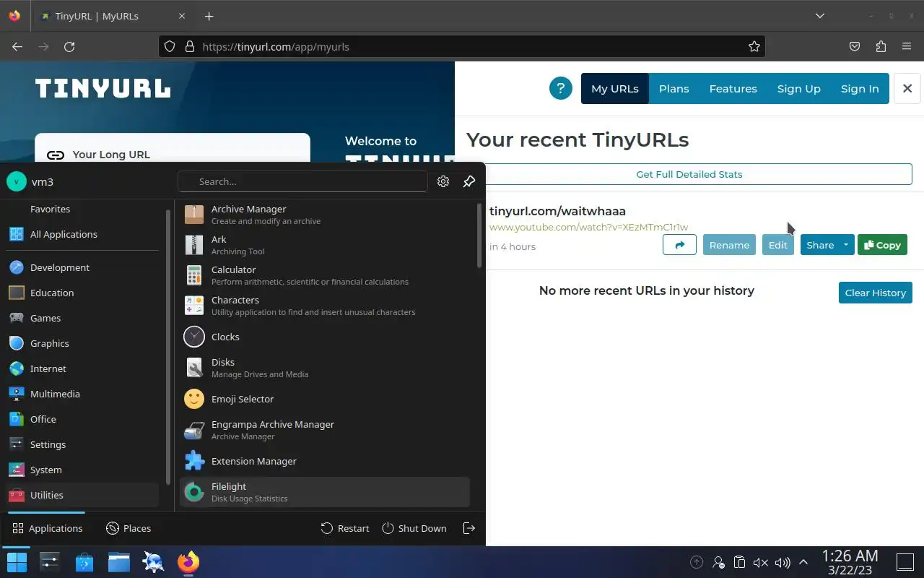Click the Sign In link
This screenshot has height=578, width=924.
pos(860,88)
